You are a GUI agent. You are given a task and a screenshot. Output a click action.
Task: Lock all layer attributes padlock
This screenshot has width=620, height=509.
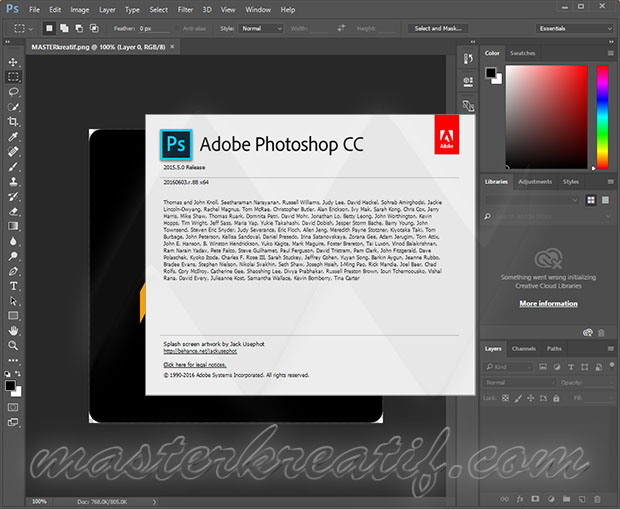pos(556,398)
